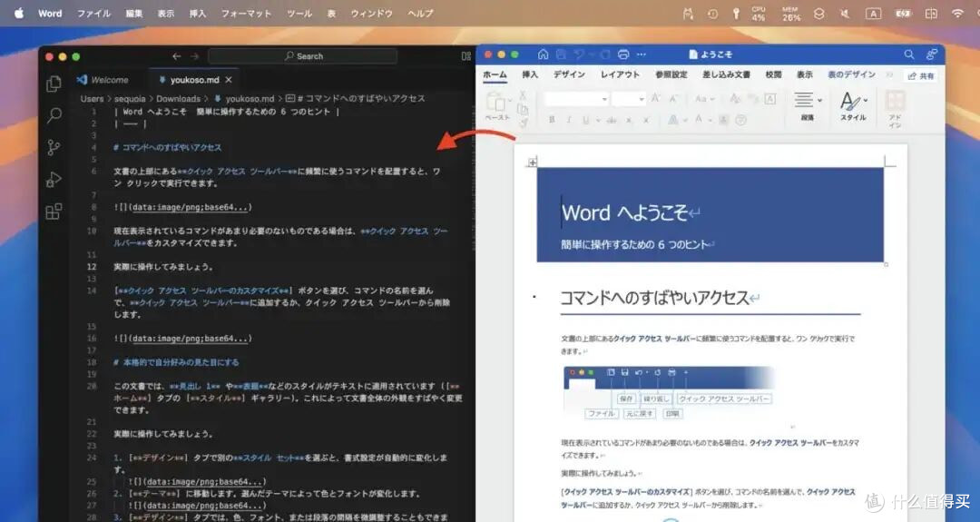Click the アドイン add-ins button in Word
Screen dimensions: 980x522
[x=895, y=108]
